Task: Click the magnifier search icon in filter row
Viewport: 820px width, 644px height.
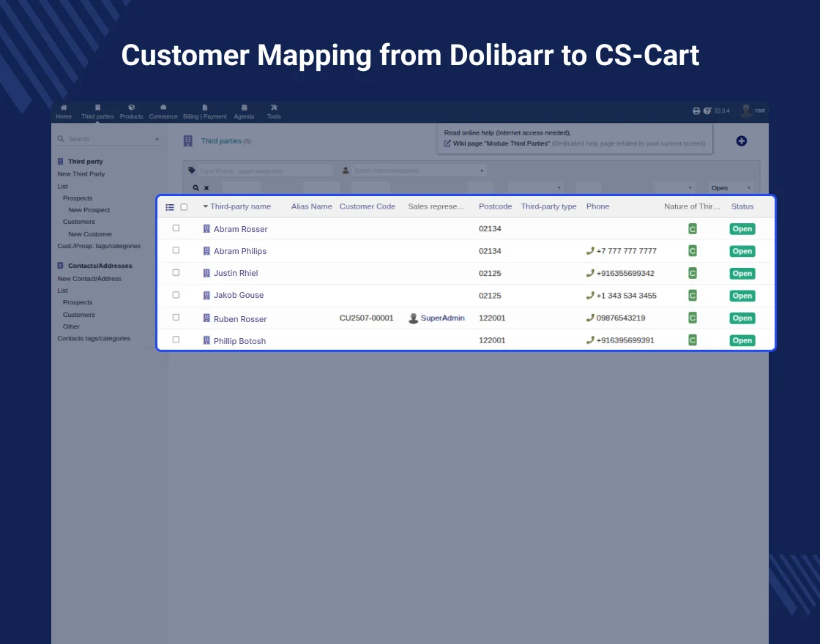Action: pos(195,188)
